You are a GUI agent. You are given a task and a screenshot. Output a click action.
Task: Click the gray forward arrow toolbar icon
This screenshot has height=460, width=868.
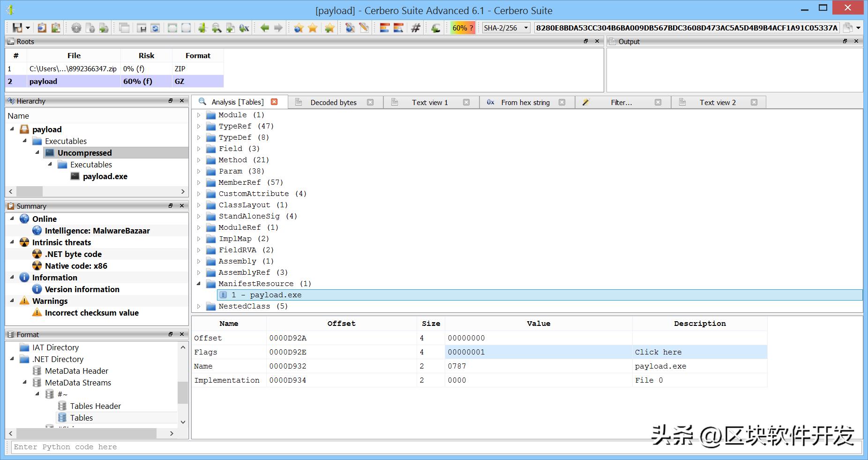[x=278, y=28]
